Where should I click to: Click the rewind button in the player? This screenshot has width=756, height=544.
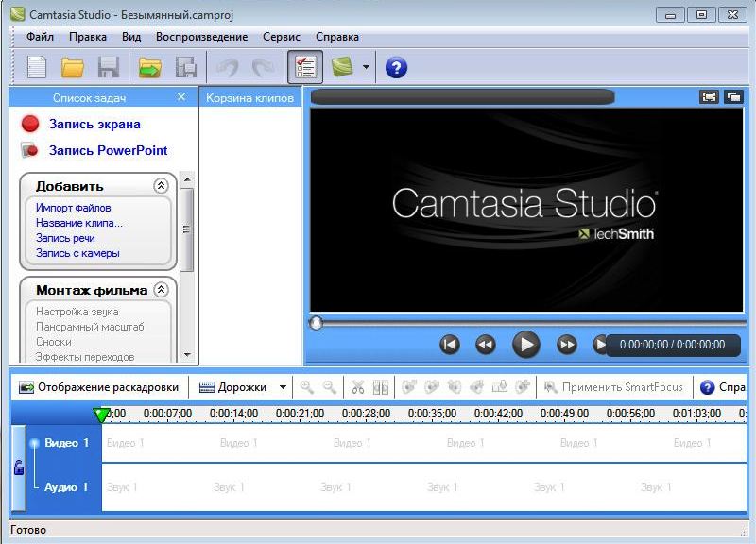pyautogui.click(x=486, y=345)
